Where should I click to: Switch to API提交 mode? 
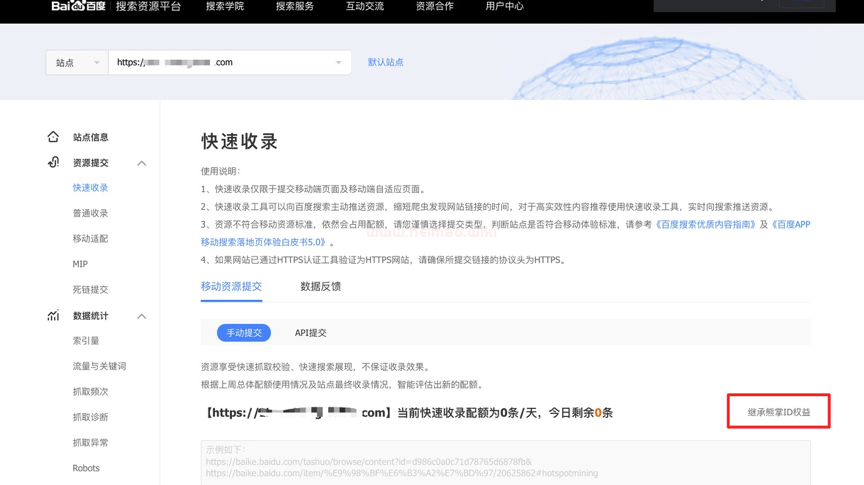(x=310, y=333)
